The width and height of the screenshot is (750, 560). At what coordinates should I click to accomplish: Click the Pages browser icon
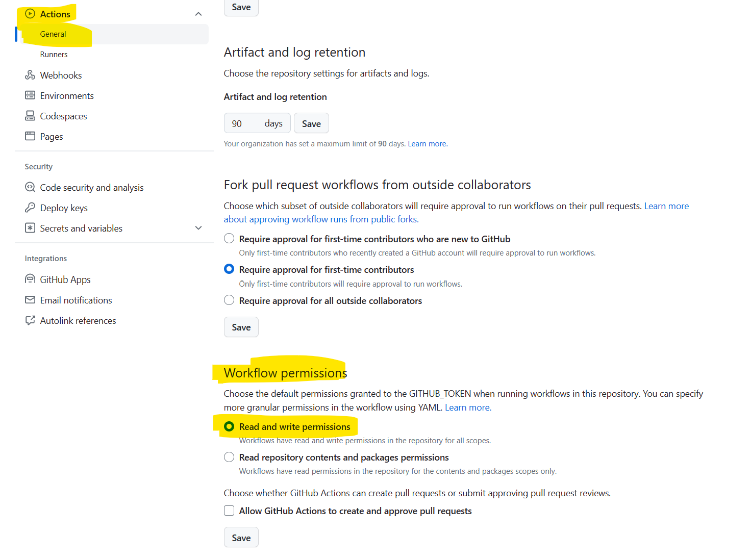pos(30,136)
